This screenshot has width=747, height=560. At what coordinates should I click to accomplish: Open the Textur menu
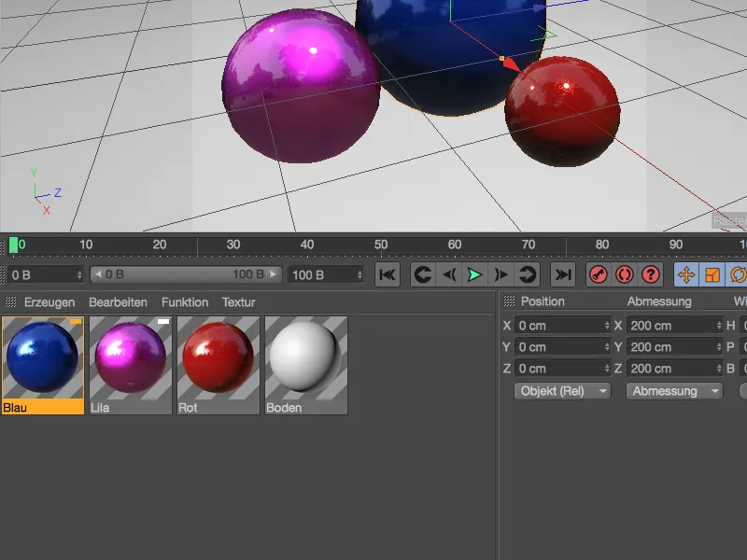[x=237, y=301]
